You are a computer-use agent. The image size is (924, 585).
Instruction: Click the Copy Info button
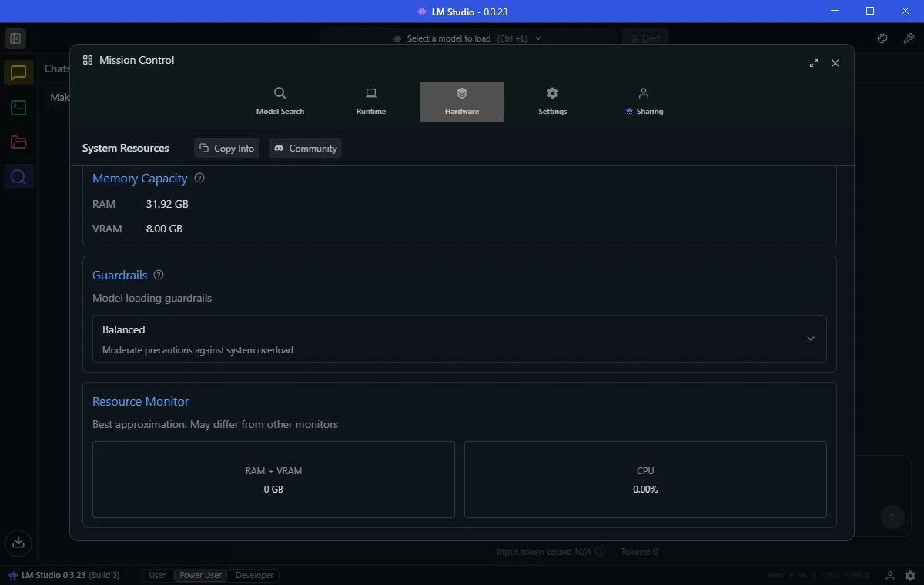[226, 148]
